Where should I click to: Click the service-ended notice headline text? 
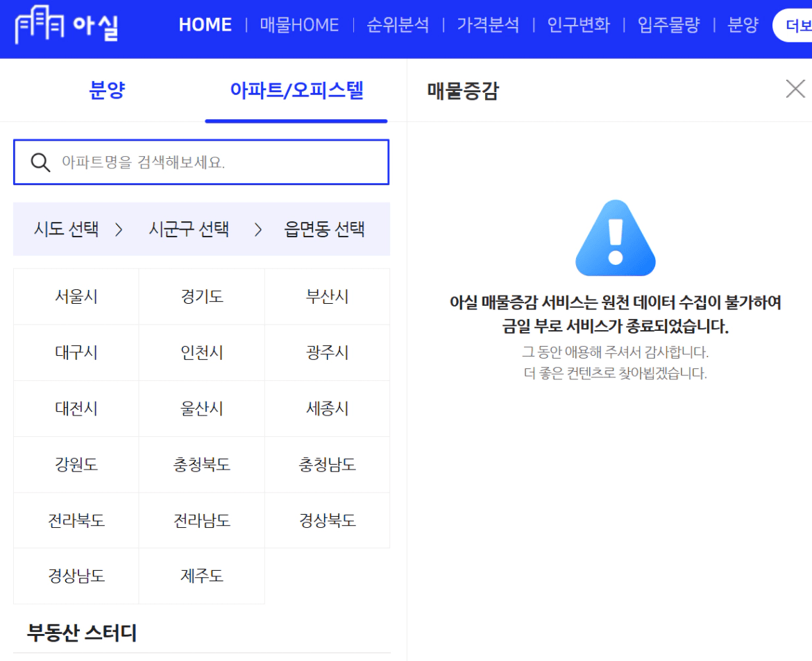click(615, 314)
